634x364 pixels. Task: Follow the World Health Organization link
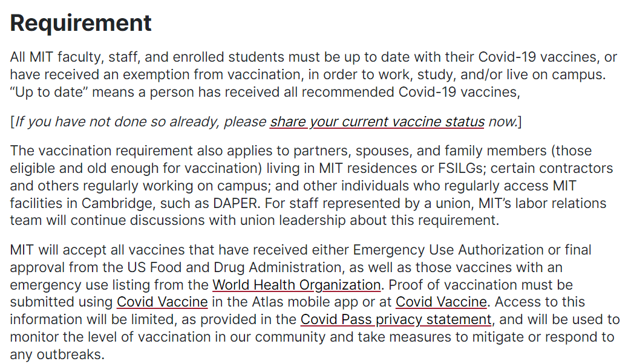pos(296,285)
